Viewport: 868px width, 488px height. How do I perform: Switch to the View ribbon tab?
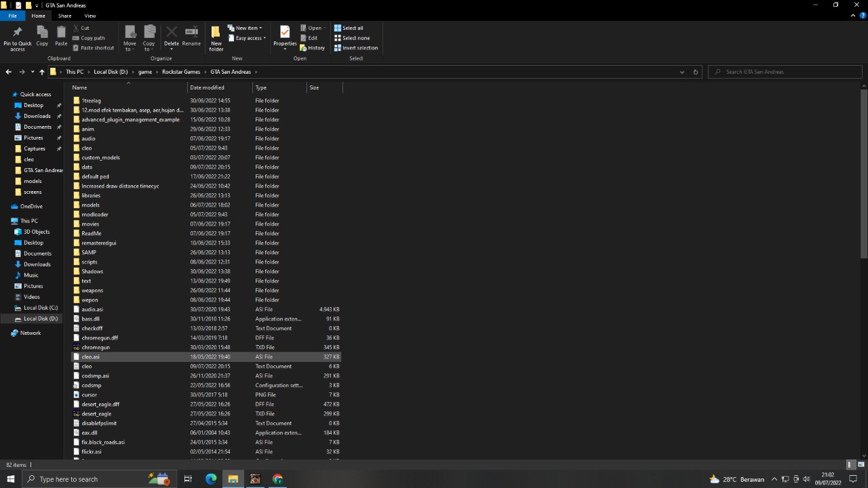(x=90, y=16)
